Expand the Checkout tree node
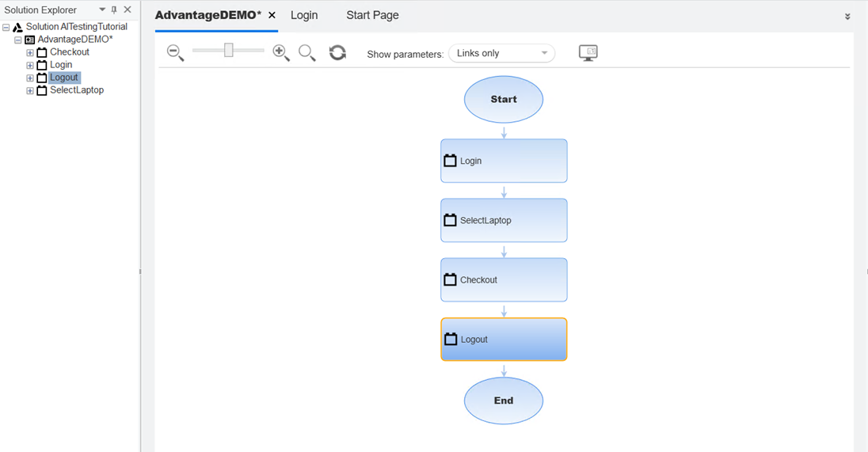Screen dimensions: 868x452 click(x=30, y=52)
